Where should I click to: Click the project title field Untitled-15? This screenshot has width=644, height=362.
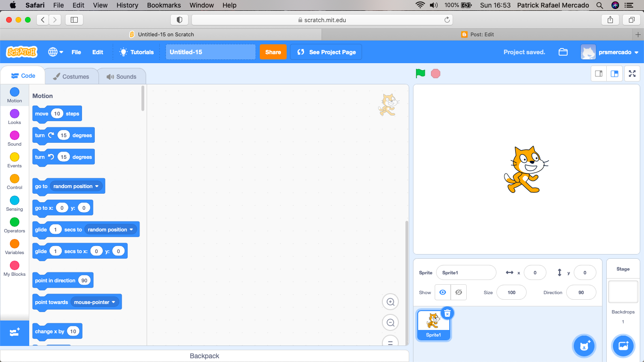pyautogui.click(x=211, y=52)
